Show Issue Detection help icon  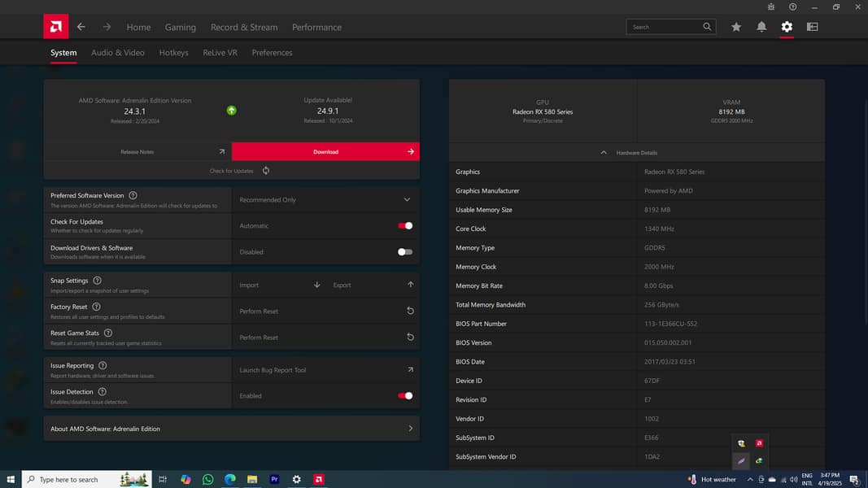point(102,392)
